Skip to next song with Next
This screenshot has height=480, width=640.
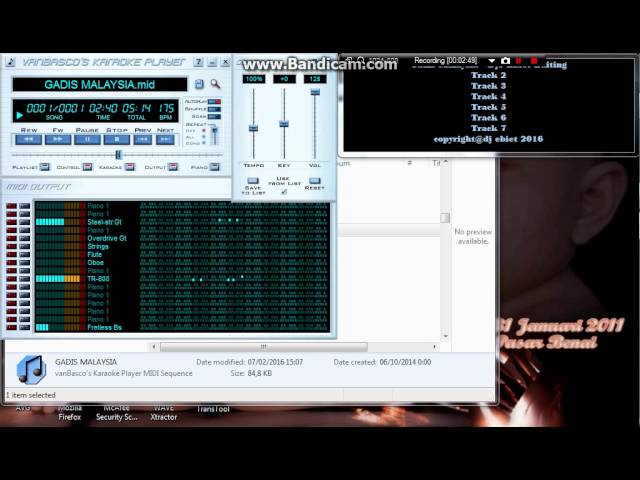(x=165, y=140)
